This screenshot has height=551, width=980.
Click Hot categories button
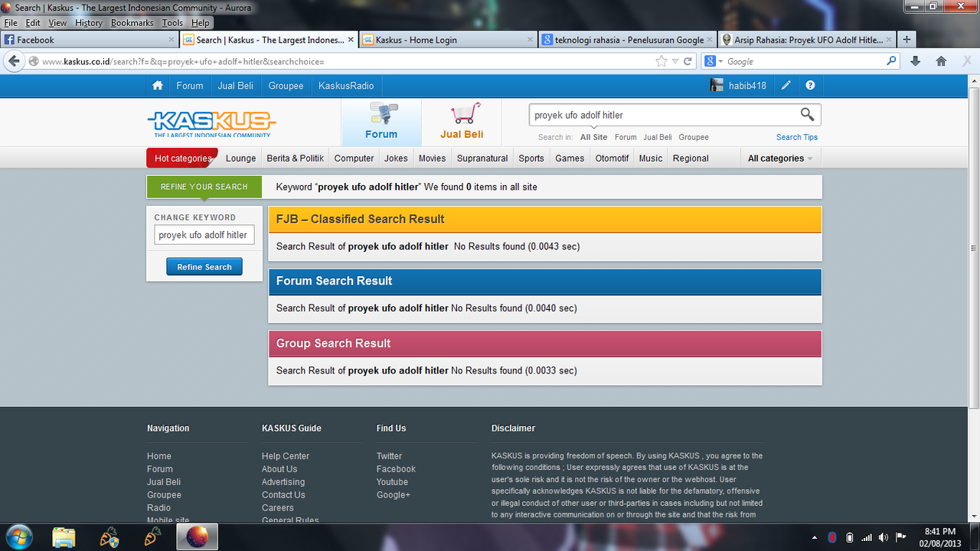(182, 158)
